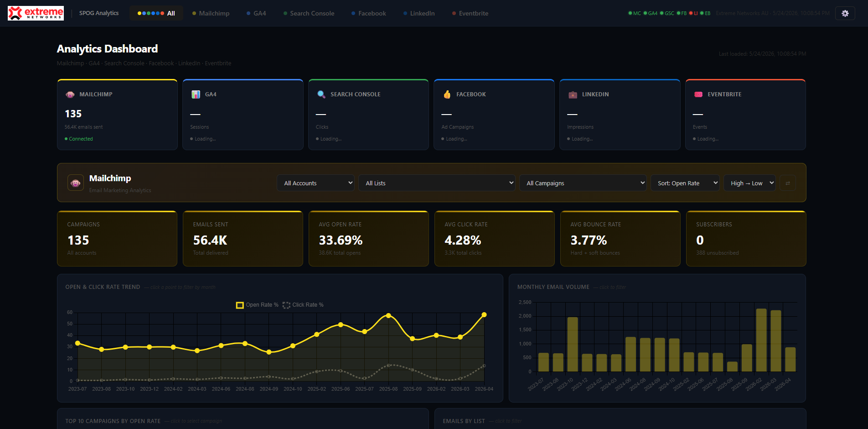Click the Open Rate point at 2025-08
Image resolution: width=868 pixels, height=429 pixels.
[x=388, y=315]
